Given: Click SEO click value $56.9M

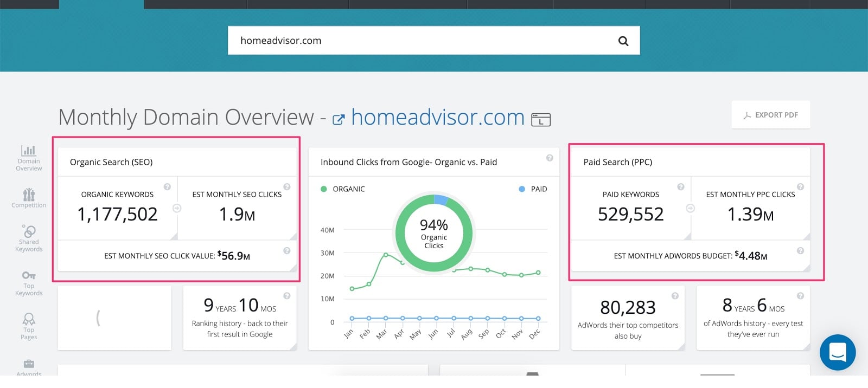Looking at the screenshot, I should point(234,255).
